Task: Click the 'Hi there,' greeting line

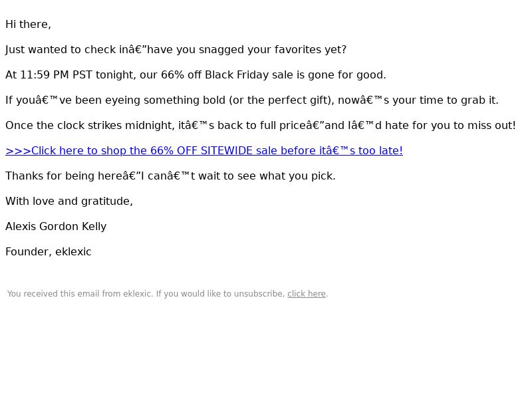Action: (28, 25)
